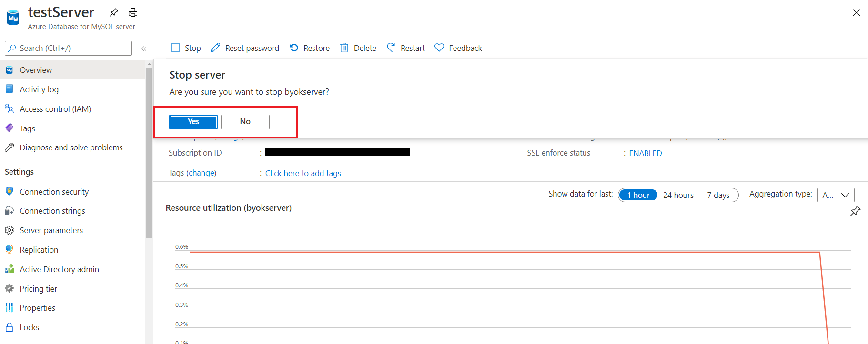Click the Azure MySQL server logo
This screenshot has width=868, height=344.
(x=13, y=18)
